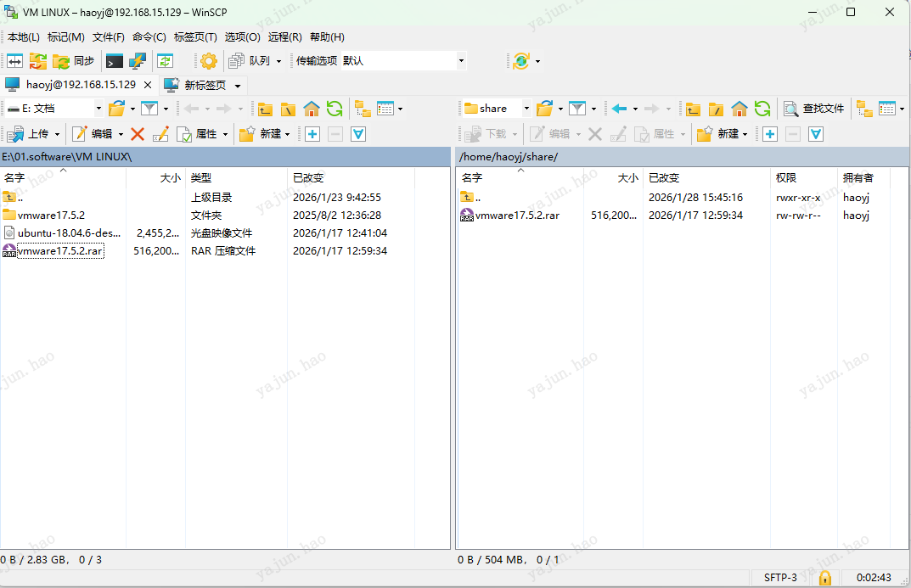Click the Synchronize icon with orange arrows
The height and width of the screenshot is (588, 911).
click(x=37, y=61)
